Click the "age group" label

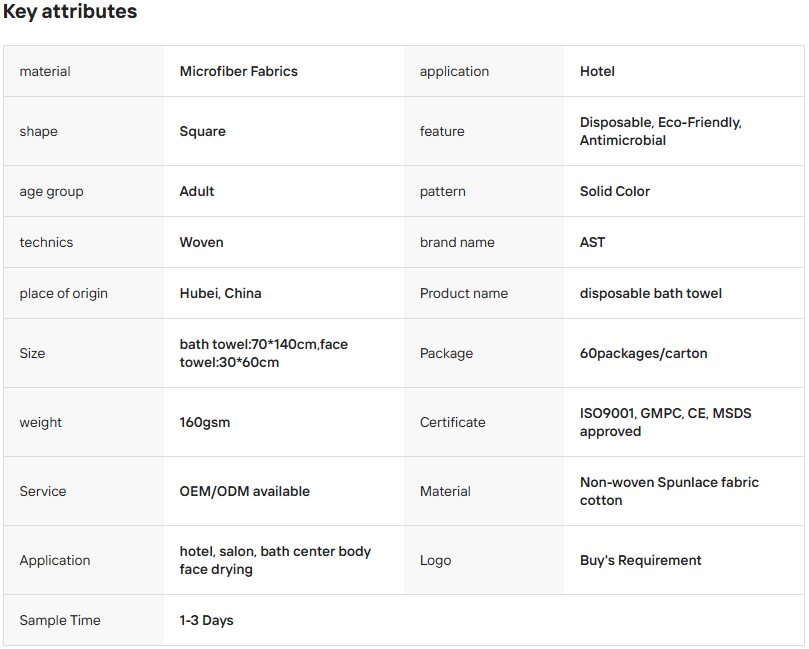[51, 191]
